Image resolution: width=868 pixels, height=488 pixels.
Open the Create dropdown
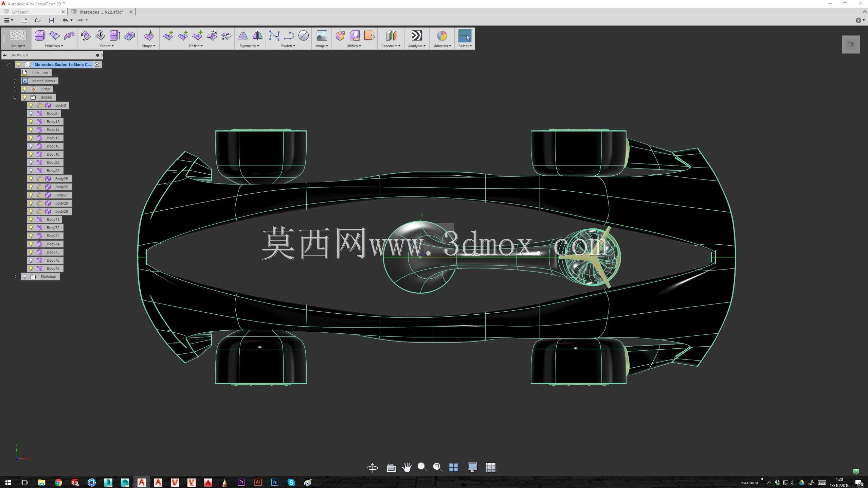pyautogui.click(x=107, y=46)
